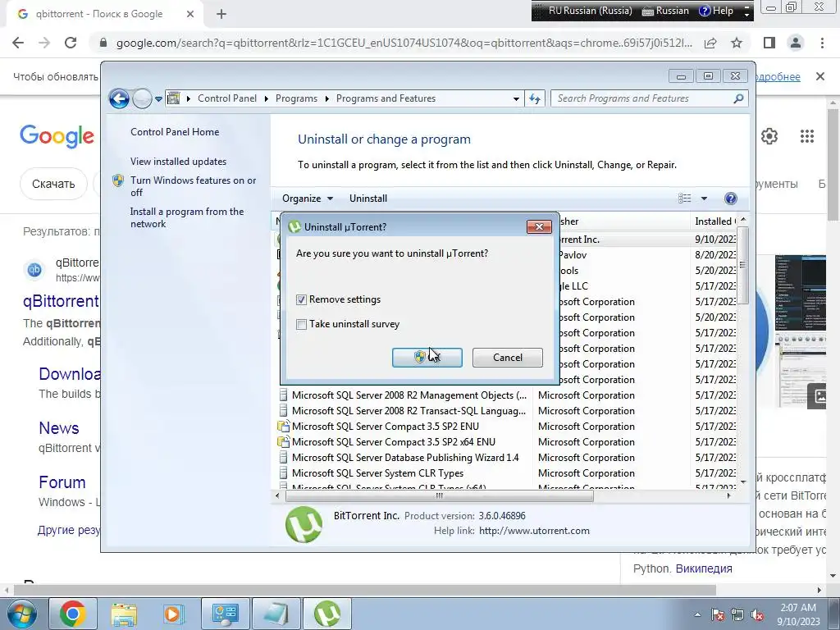
Task: Enable the Take uninstall survey checkbox
Action: [x=301, y=325]
